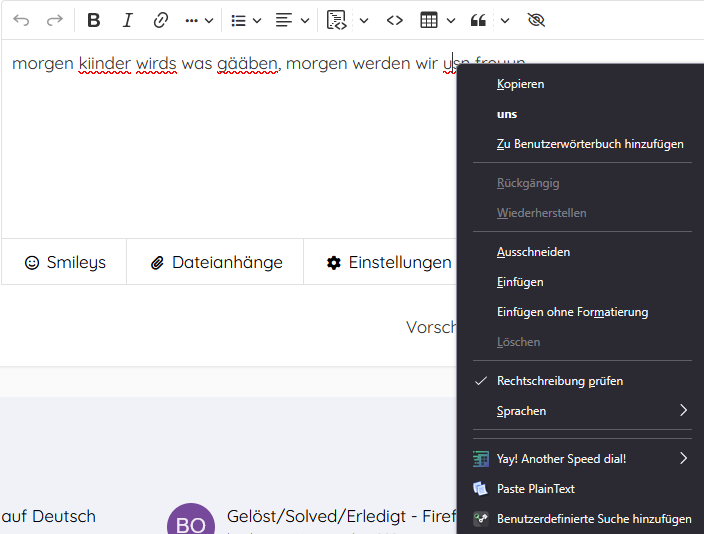Select Kopieren from context menu

pos(520,84)
